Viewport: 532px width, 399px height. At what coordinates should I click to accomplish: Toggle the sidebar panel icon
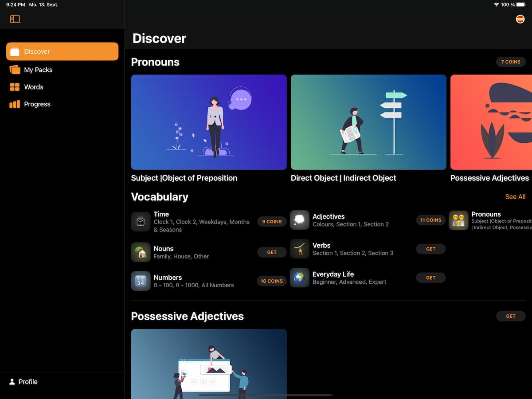[15, 19]
